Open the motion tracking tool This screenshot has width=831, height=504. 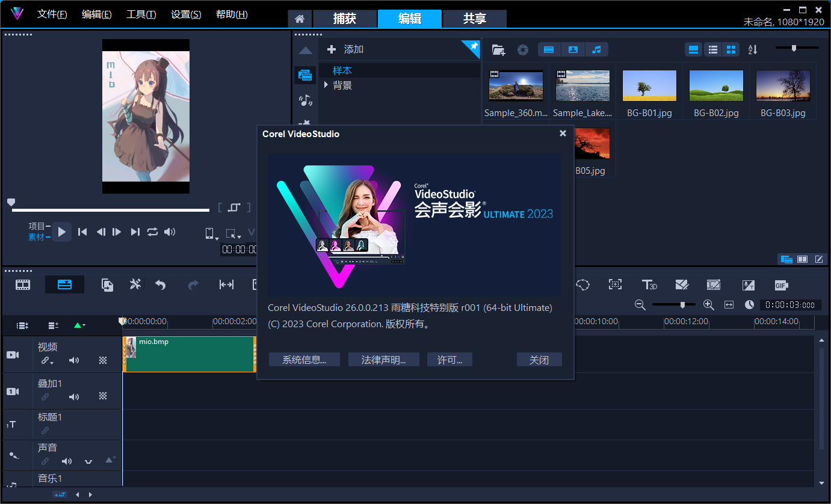(x=615, y=285)
